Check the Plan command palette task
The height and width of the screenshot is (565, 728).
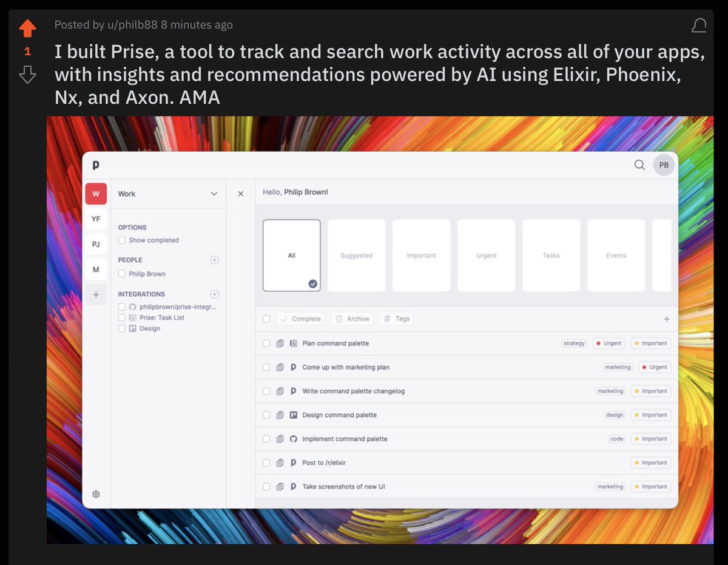pos(266,343)
